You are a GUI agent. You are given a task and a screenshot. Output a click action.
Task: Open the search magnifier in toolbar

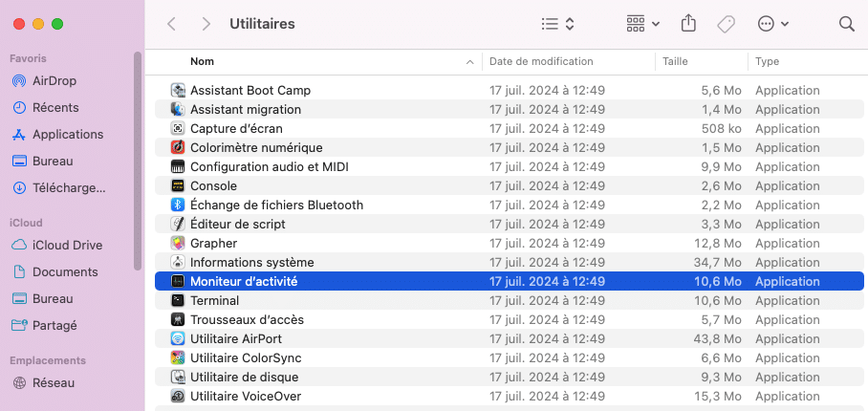click(x=846, y=24)
